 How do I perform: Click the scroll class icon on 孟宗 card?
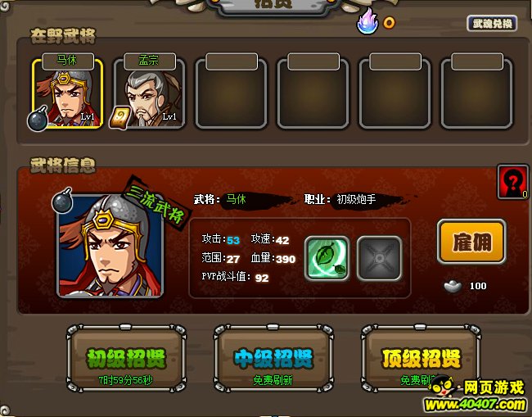tap(119, 117)
